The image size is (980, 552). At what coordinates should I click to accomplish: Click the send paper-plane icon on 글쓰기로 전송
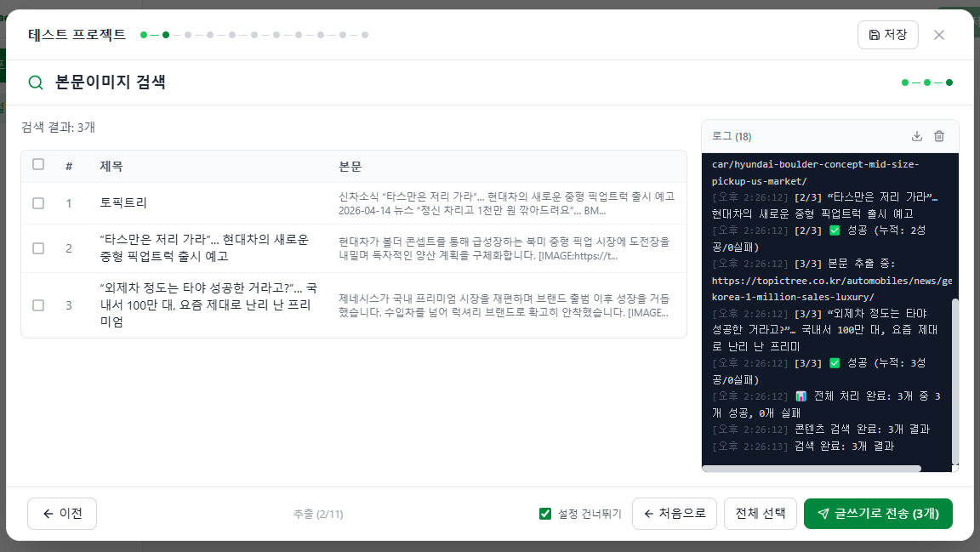(x=822, y=513)
